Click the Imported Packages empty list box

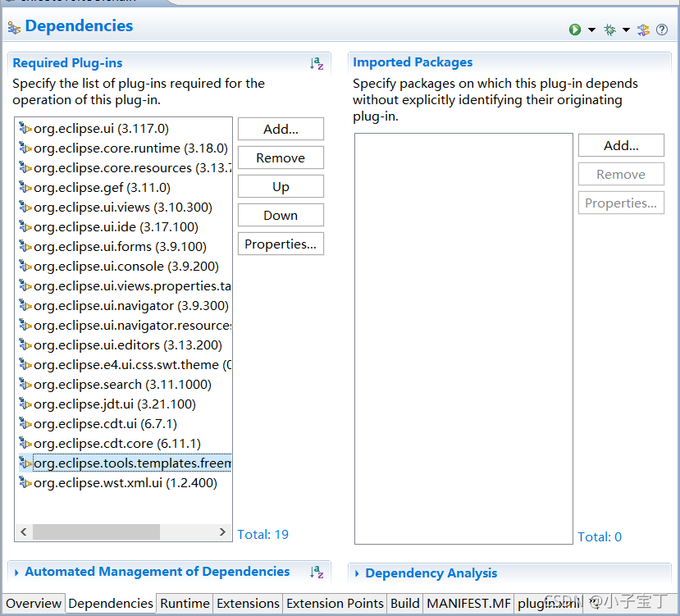coord(463,339)
